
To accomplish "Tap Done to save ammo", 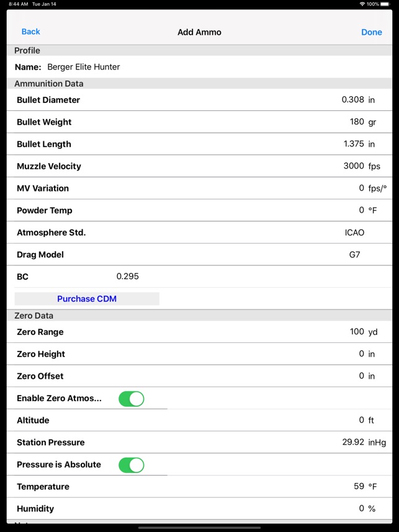I will pos(371,32).
